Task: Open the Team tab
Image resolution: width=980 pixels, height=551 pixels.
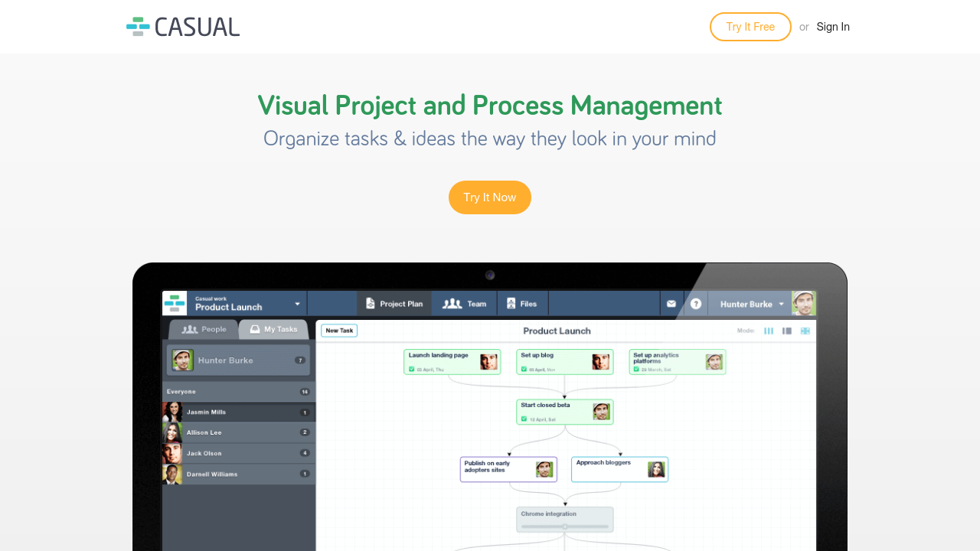Action: (465, 304)
